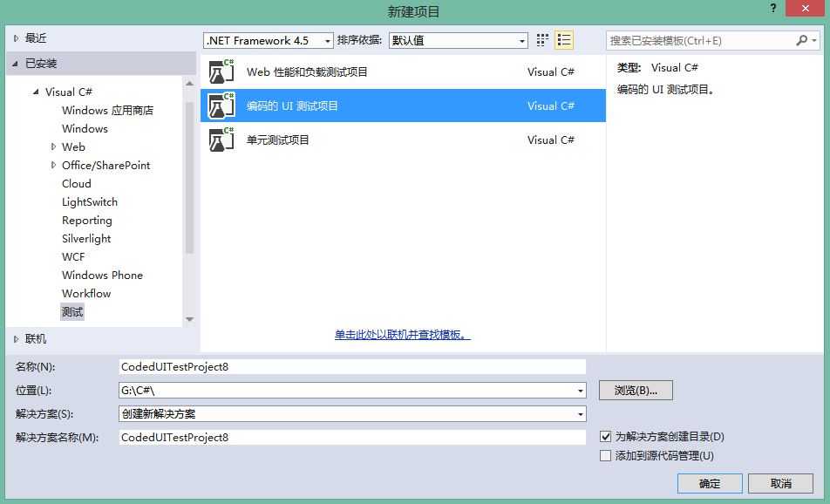This screenshot has width=830, height=504.
Task: Collapse the 已安装 section
Action: click(15, 64)
